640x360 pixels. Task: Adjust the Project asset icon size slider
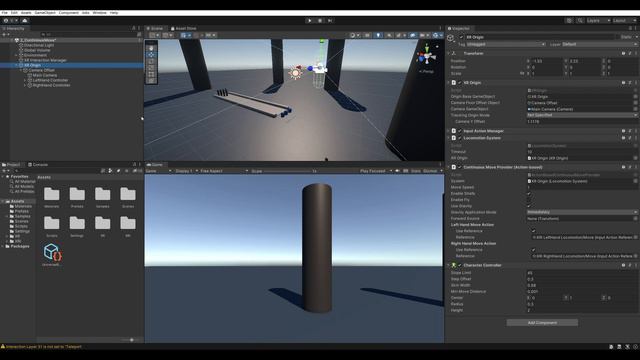(131, 340)
